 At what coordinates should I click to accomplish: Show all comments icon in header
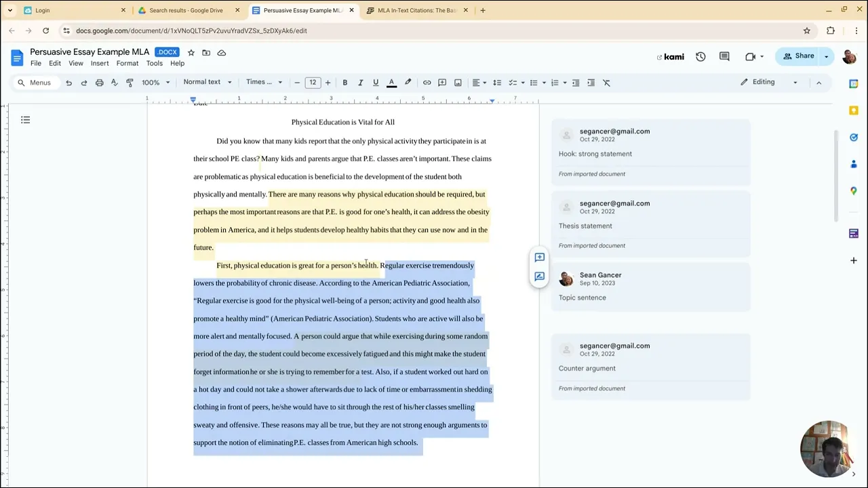click(724, 56)
